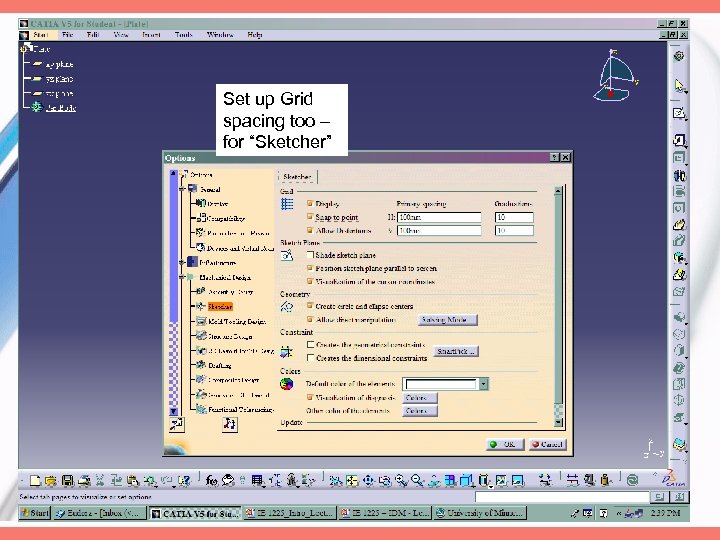Click the Undo toolbar icon
720x540 pixels.
[150, 480]
